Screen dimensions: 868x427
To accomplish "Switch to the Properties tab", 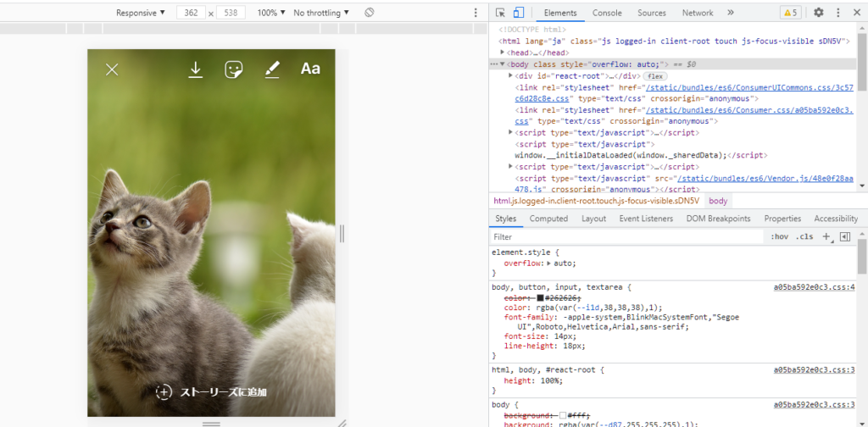I will point(782,219).
